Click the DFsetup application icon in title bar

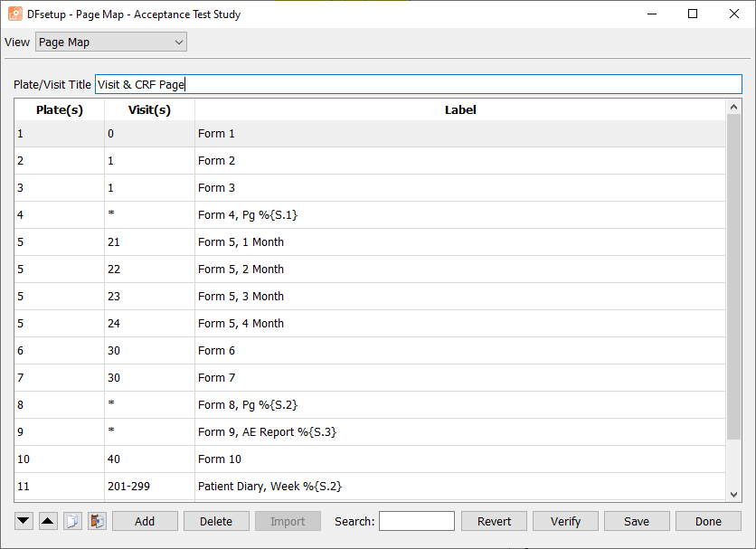(x=15, y=14)
